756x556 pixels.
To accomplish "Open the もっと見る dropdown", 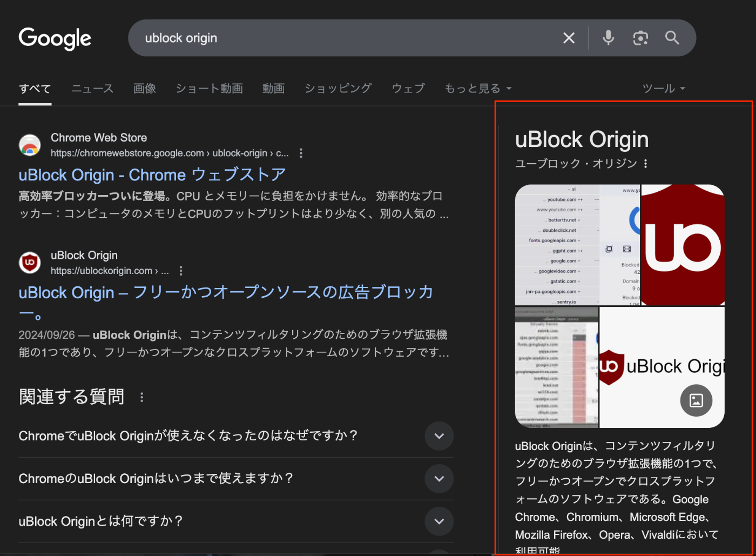I will coord(478,88).
